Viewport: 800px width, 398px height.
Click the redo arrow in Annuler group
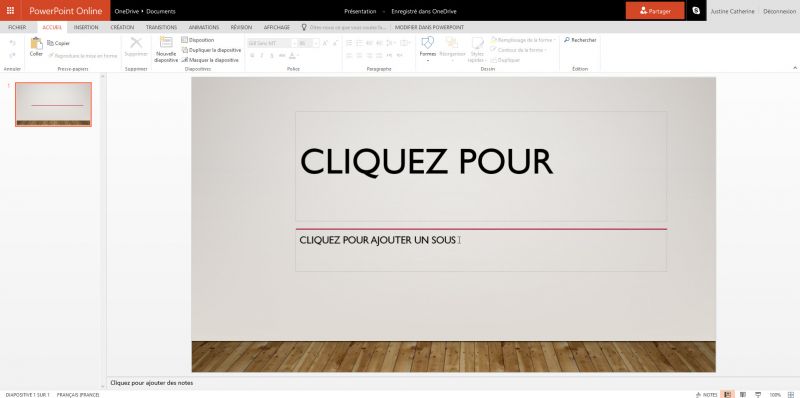[x=12, y=56]
